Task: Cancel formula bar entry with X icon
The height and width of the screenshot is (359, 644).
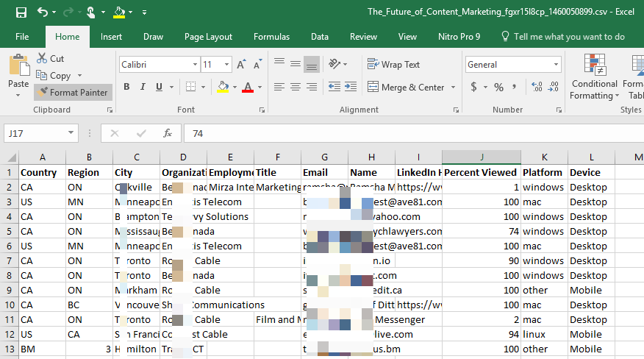Action: 115,133
